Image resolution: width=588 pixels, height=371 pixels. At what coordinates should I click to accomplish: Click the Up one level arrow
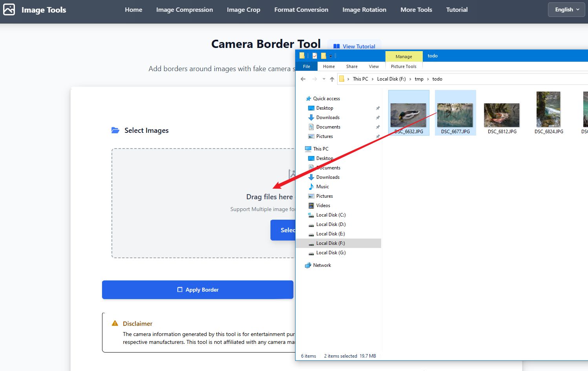[x=332, y=79]
